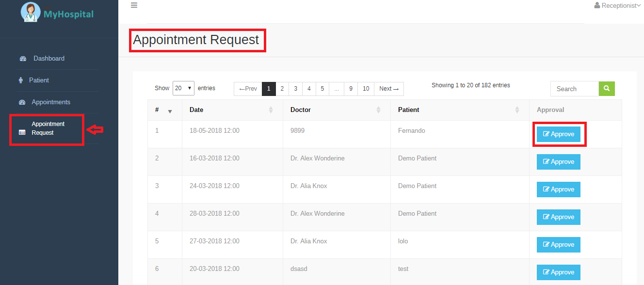Sort by Date column arrows icon

pos(271,110)
